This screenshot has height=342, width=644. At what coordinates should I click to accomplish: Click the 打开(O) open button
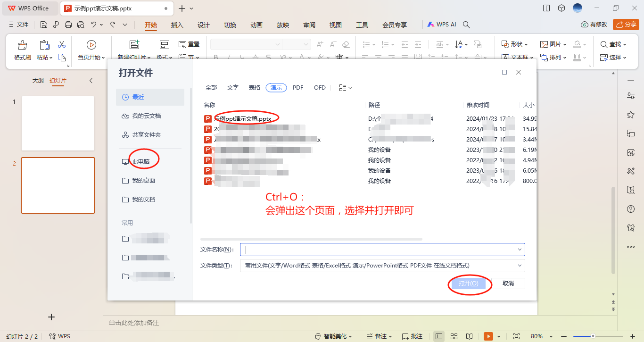click(x=469, y=283)
